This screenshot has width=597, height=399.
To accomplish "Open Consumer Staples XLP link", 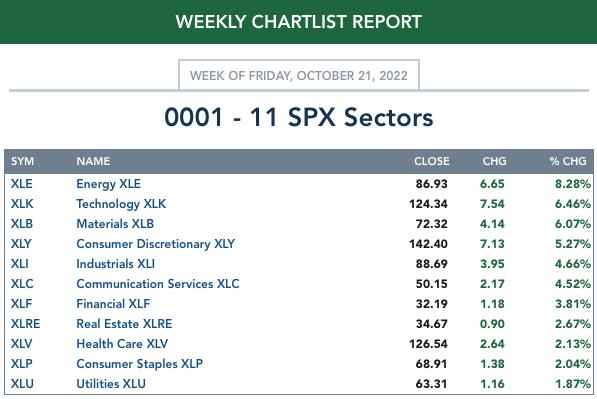I will [139, 364].
